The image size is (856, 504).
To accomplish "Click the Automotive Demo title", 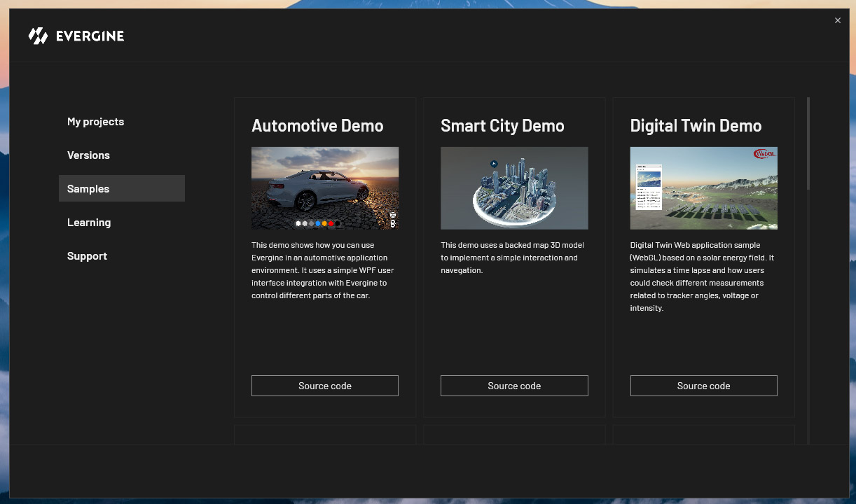I will click(x=317, y=126).
